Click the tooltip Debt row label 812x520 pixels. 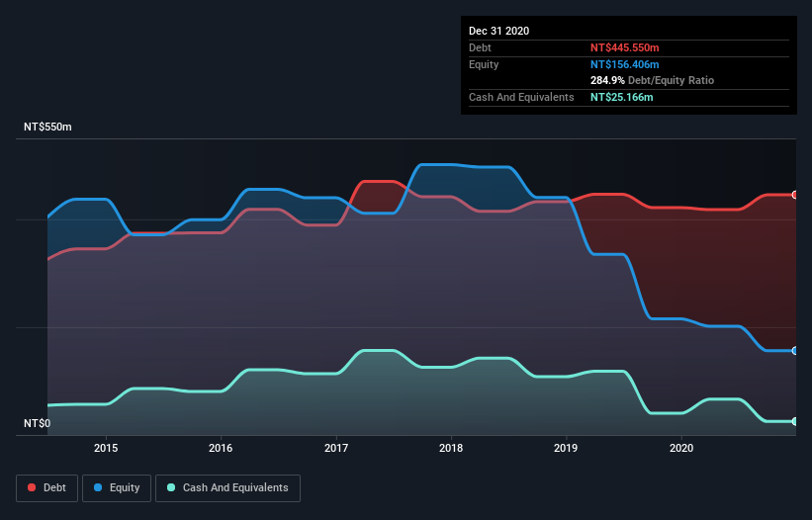click(480, 47)
